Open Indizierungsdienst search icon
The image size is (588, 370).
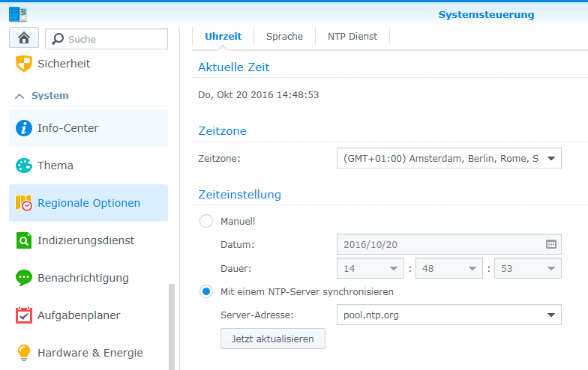[x=24, y=240]
